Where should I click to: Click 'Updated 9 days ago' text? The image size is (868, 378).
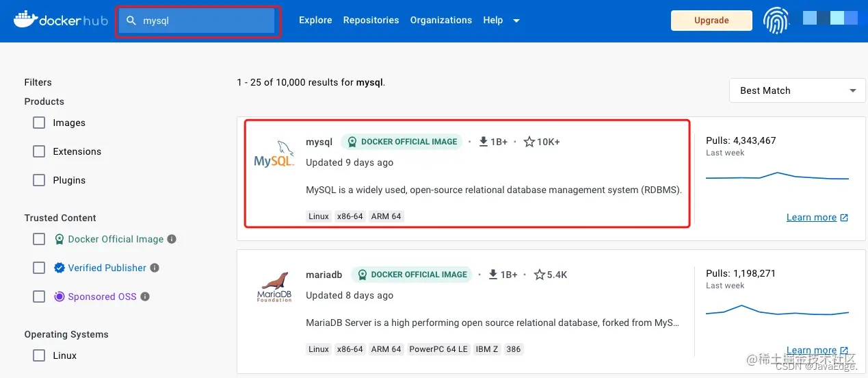click(350, 162)
